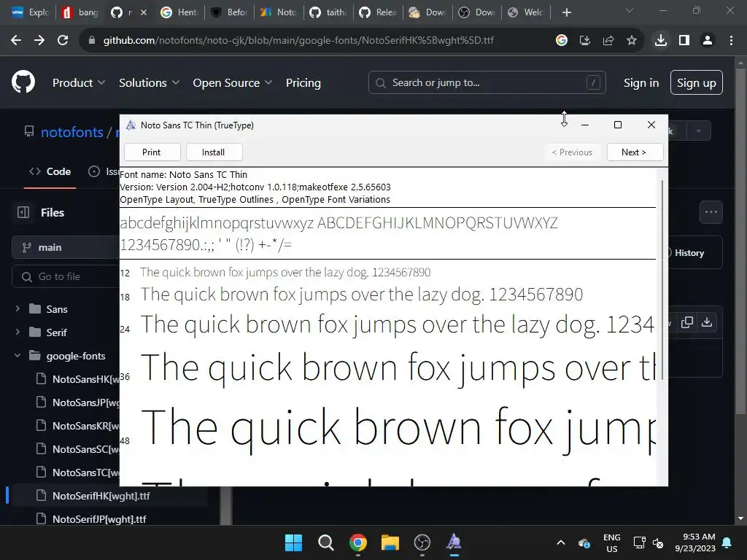The height and width of the screenshot is (560, 747).
Task: Click the volume muted tray icon
Action: pyautogui.click(x=659, y=542)
